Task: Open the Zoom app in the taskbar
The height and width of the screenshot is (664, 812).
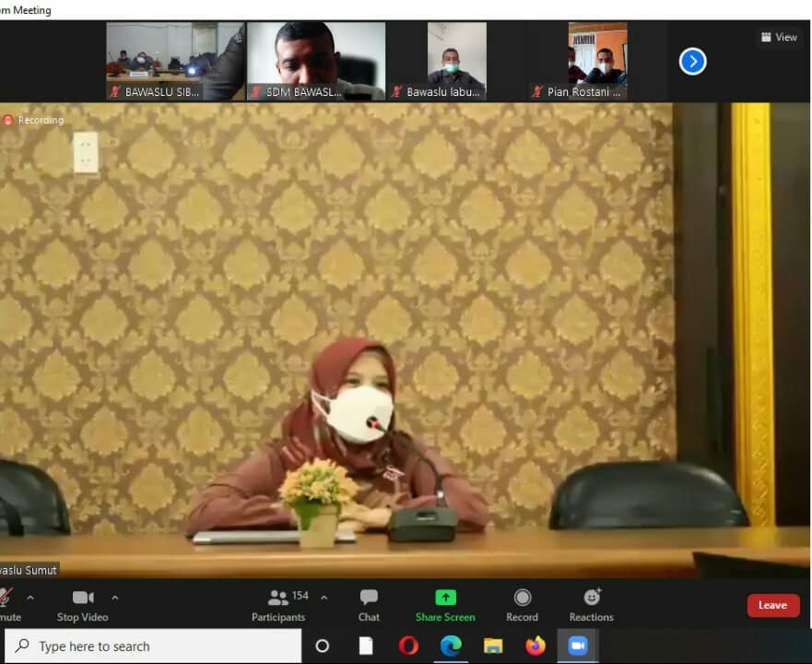Action: click(578, 646)
